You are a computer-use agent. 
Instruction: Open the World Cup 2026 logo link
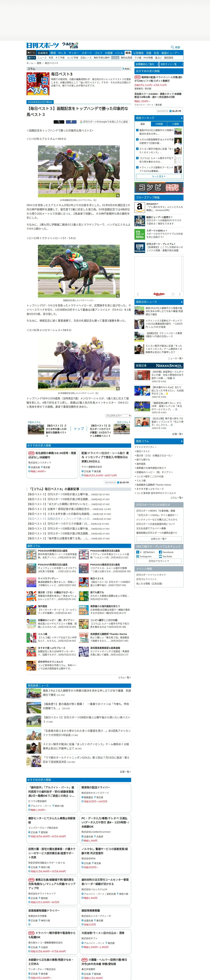[70, 45]
